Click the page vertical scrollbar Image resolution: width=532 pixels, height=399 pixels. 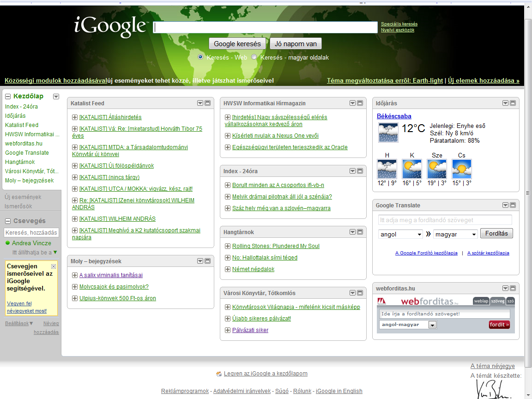coord(528,193)
